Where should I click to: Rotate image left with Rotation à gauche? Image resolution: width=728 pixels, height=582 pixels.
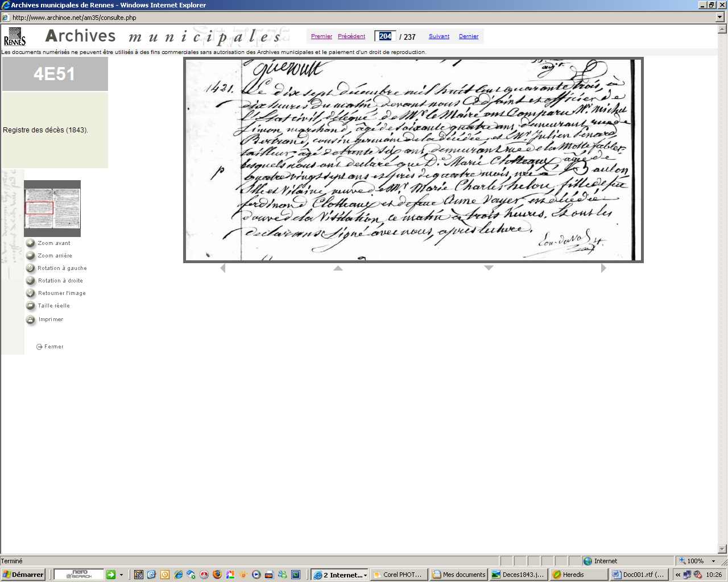coord(31,268)
